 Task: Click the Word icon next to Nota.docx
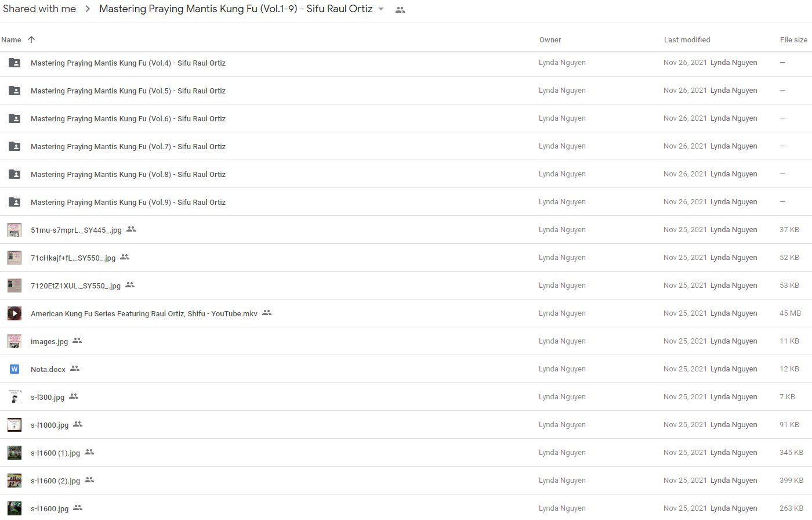[14, 369]
